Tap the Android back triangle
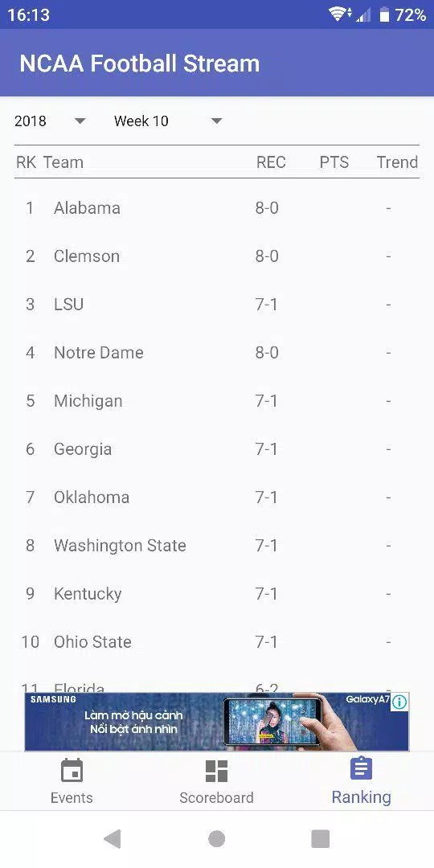 point(113,839)
